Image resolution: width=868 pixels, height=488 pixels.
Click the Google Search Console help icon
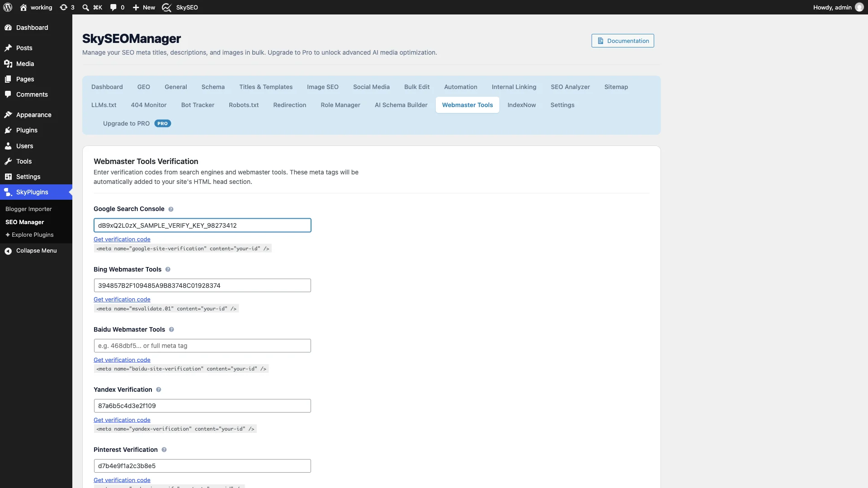171,209
